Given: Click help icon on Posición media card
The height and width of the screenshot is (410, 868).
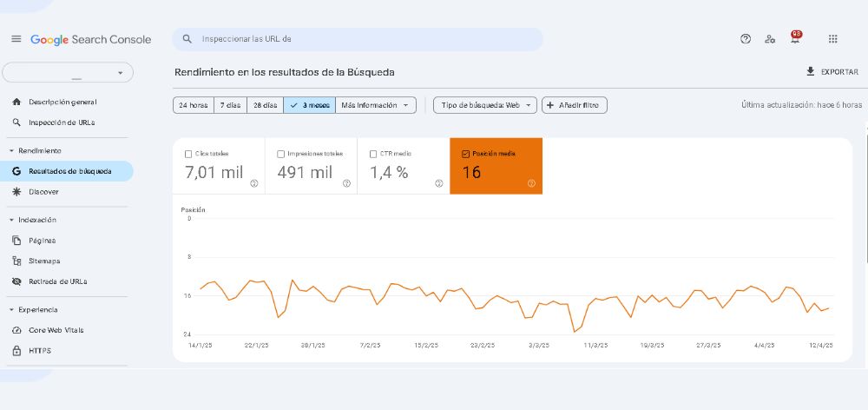Looking at the screenshot, I should [531, 183].
